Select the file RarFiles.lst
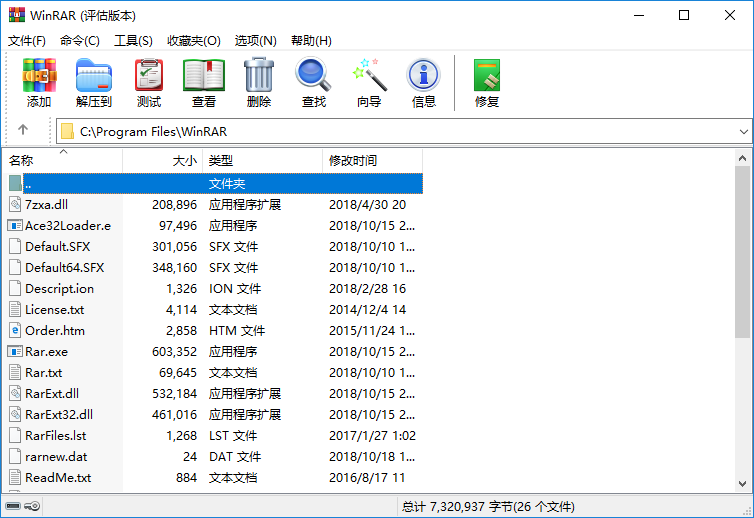This screenshot has width=754, height=518. coord(56,436)
